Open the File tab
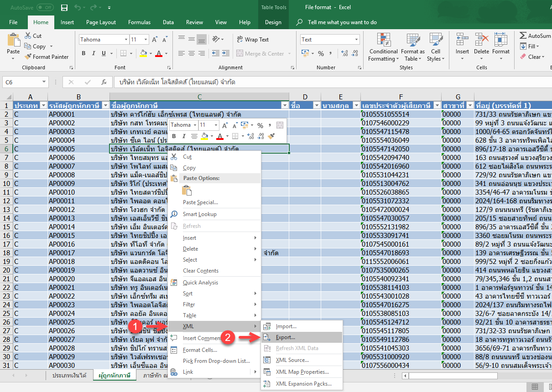Image resolution: width=552 pixels, height=392 pixels. (x=13, y=22)
